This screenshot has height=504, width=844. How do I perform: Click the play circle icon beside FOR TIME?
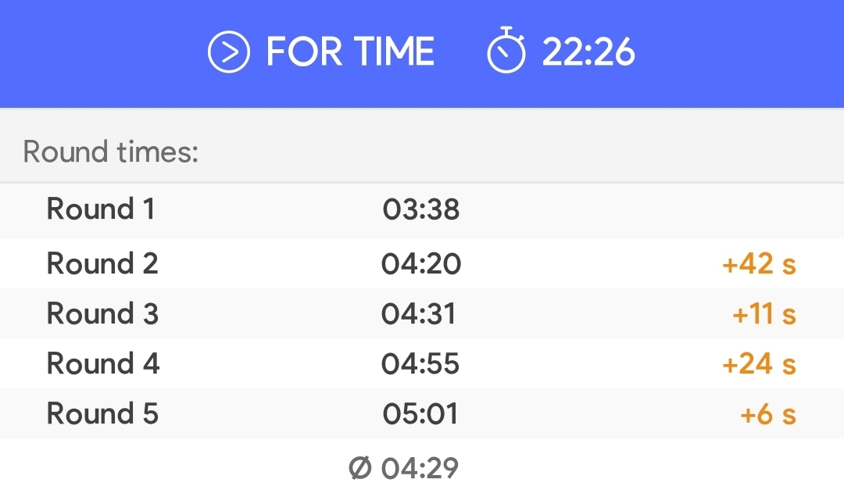[229, 52]
